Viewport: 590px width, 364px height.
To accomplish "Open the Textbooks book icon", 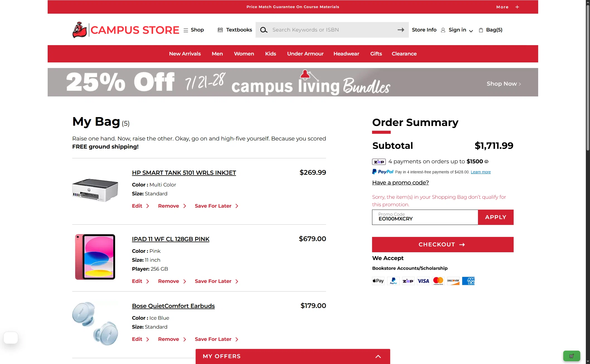I will (220, 30).
